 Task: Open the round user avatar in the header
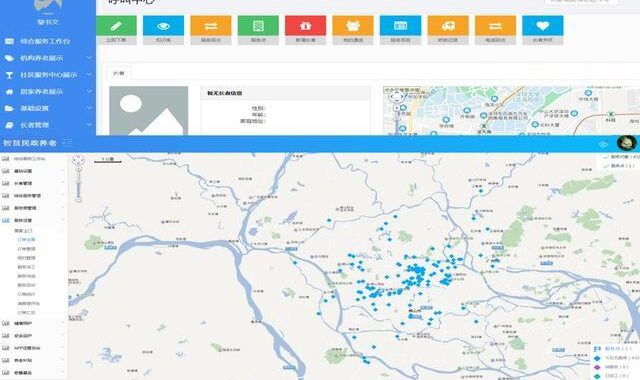tap(626, 143)
